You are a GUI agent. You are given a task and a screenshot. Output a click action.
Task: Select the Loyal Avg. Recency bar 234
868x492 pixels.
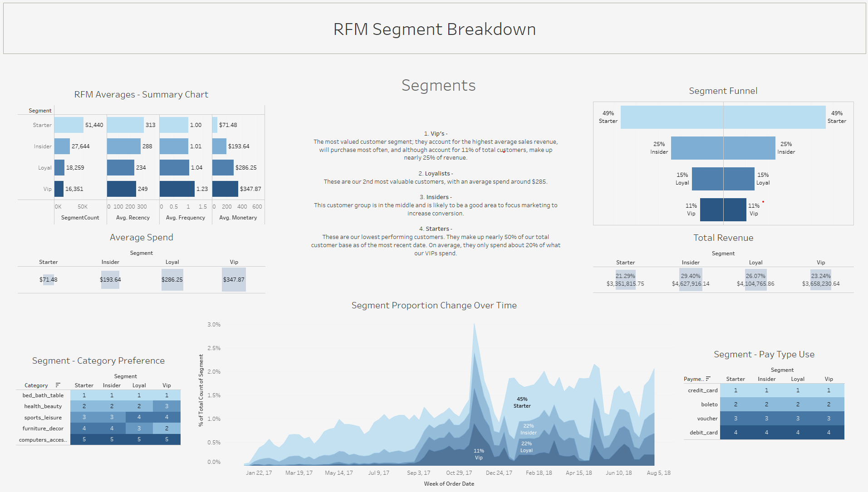click(x=121, y=167)
